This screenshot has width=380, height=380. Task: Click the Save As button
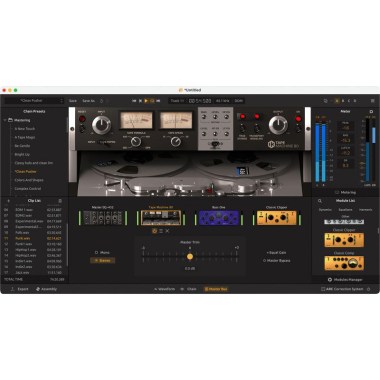88,101
